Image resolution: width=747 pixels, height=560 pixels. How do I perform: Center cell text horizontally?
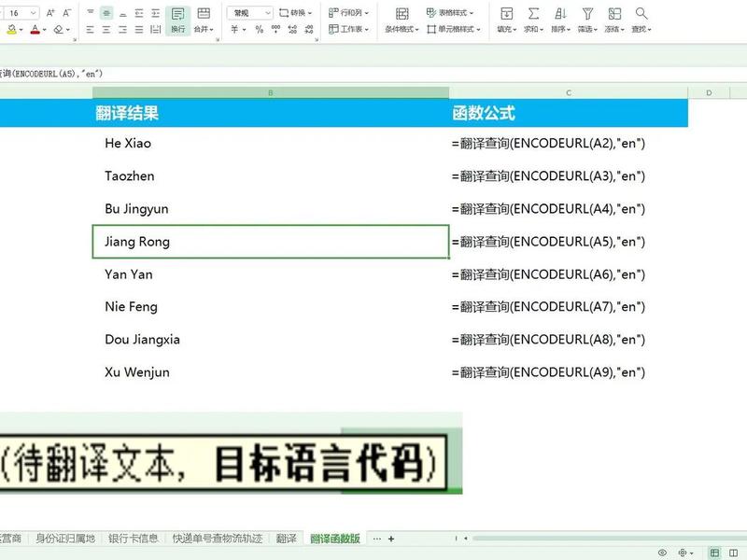point(106,30)
